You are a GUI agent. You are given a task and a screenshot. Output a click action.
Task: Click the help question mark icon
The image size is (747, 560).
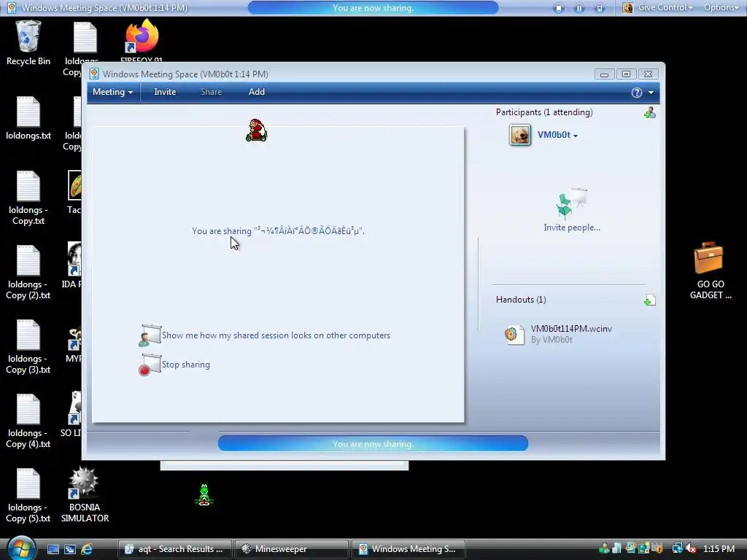point(636,93)
